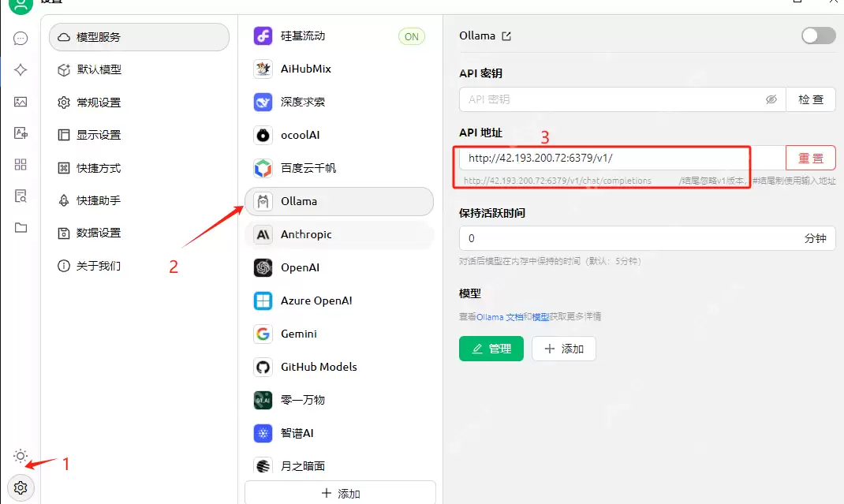This screenshot has height=504, width=844.
Task: Open the mini apps grid icon
Action: pos(21,164)
